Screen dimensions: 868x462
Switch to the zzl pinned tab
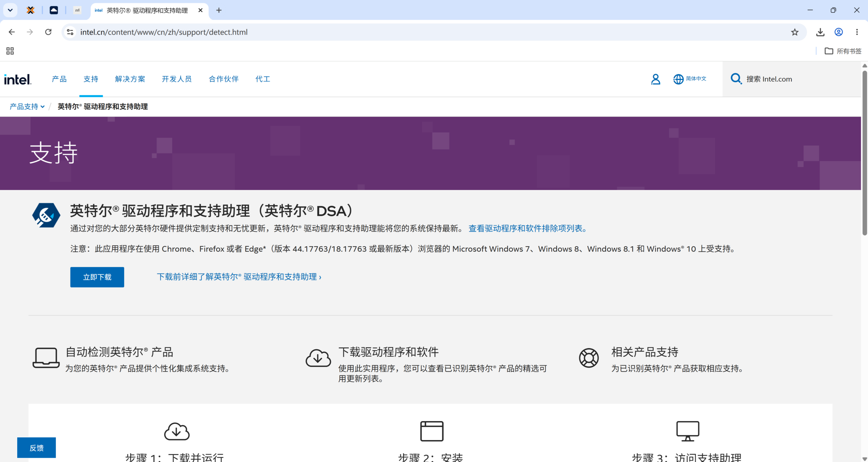click(x=77, y=10)
